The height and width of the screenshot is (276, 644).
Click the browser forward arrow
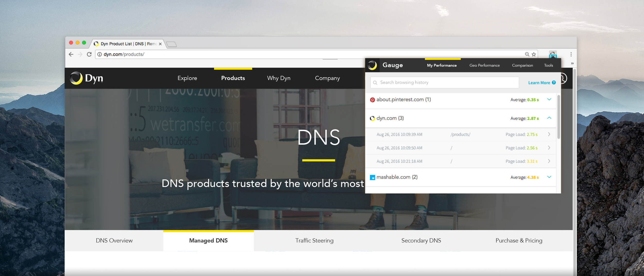[x=80, y=54]
